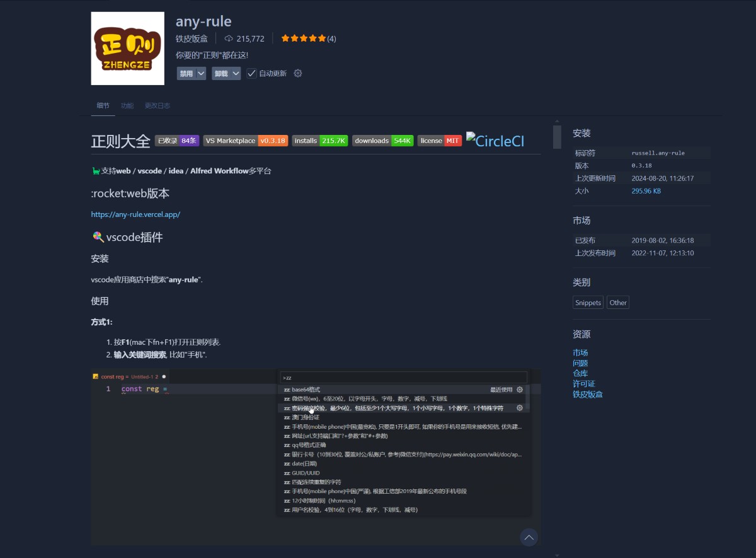Click the 方式1: label
The height and width of the screenshot is (558, 756).
click(102, 322)
